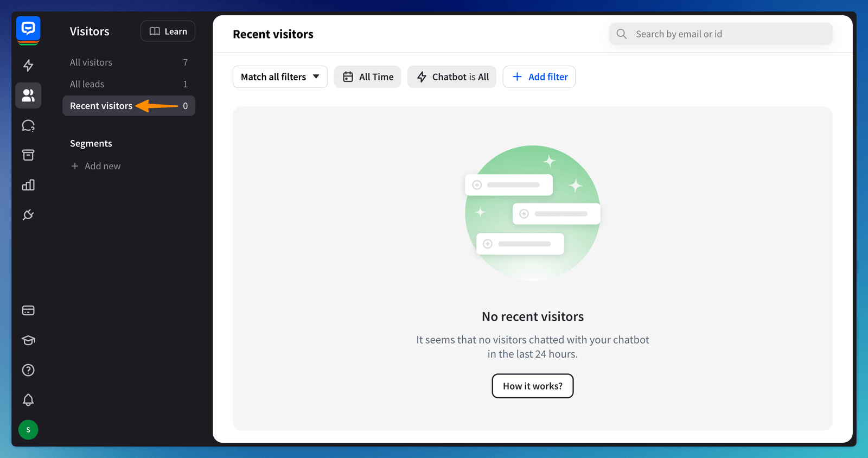868x458 pixels.
Task: Open the Help question mark icon
Action: pyautogui.click(x=28, y=370)
